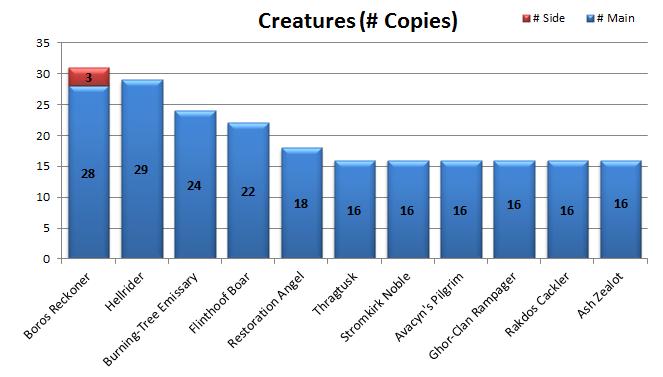This screenshot has width=663, height=377.
Task: Select the # Main legend label
Action: (616, 18)
